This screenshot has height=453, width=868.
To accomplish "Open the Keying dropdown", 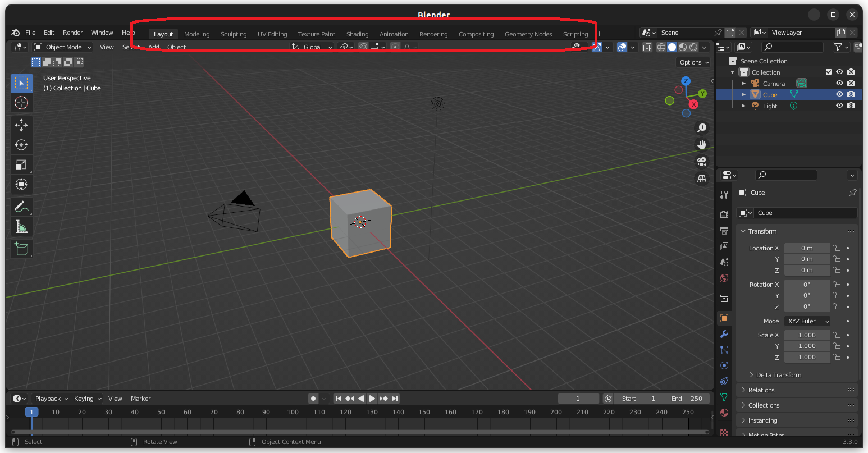I will (87, 399).
